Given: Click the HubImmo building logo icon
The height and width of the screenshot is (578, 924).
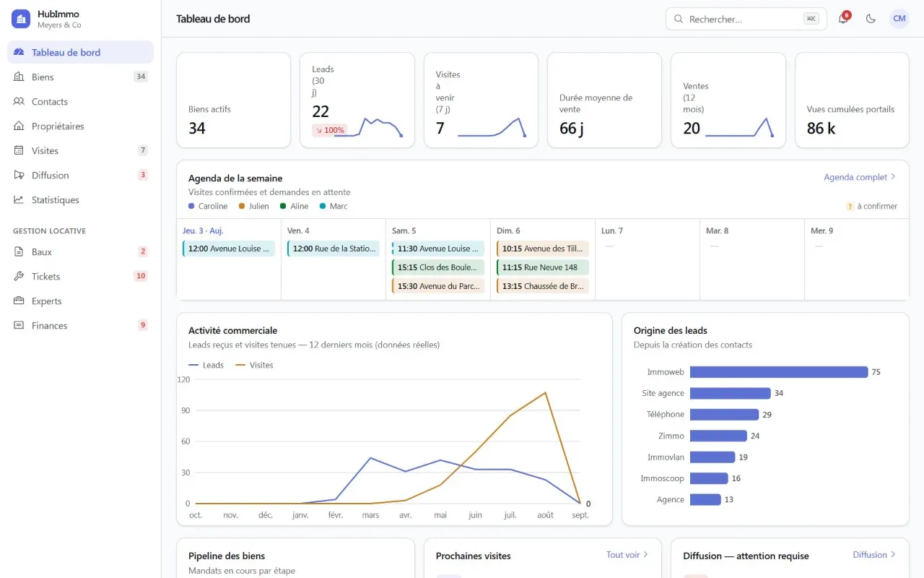Looking at the screenshot, I should (21, 19).
